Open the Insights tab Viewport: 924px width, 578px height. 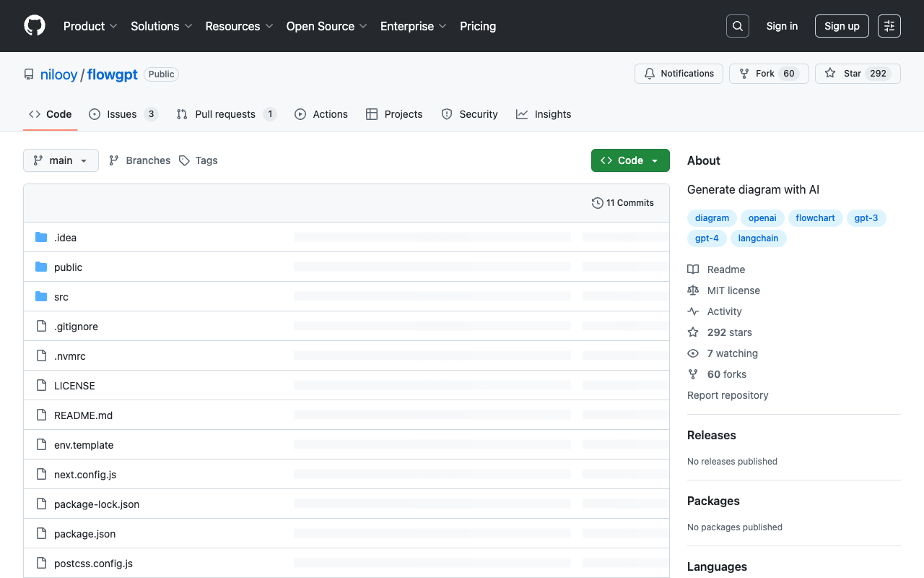click(544, 114)
